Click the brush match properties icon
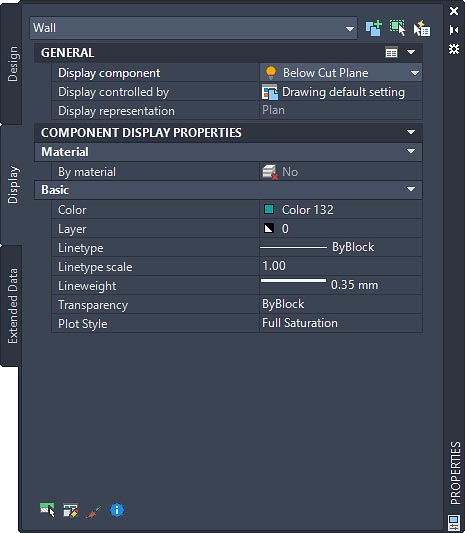The image size is (465, 533). [x=94, y=511]
